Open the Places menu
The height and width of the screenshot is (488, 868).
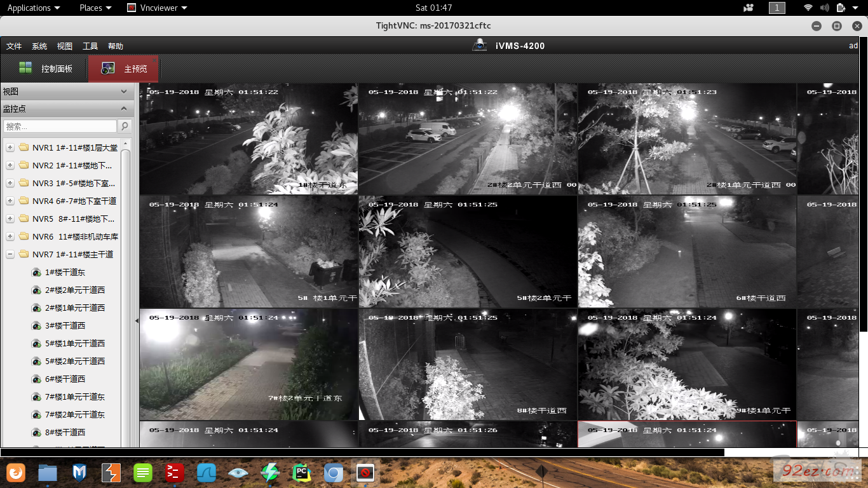click(95, 8)
